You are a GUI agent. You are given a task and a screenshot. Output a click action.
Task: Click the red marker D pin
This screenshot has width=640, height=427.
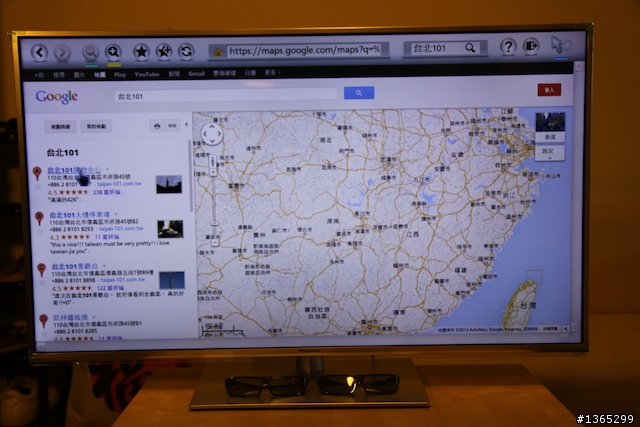(x=44, y=321)
